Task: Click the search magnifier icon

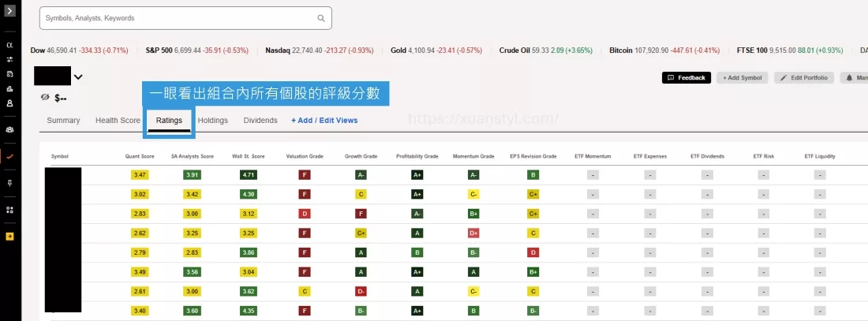Action: (320, 18)
